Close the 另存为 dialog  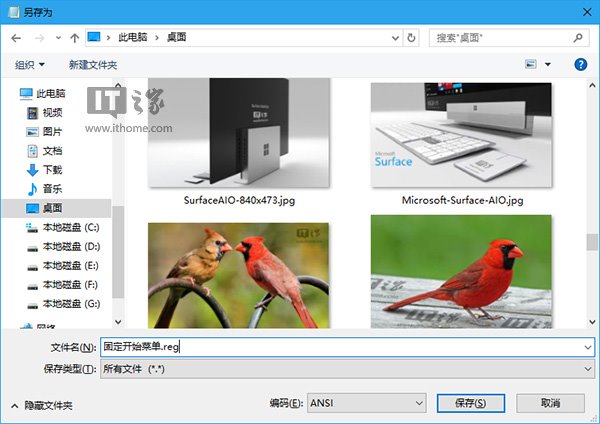[x=587, y=12]
